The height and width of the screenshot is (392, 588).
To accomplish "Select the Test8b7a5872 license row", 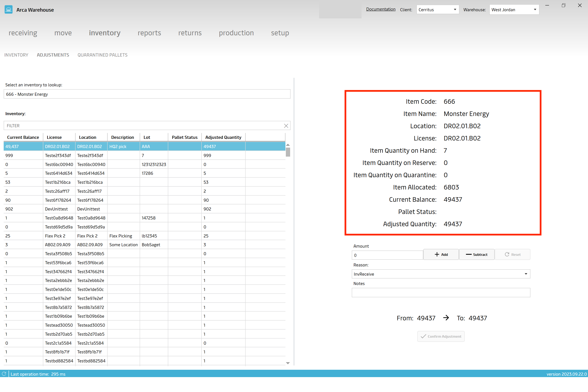I will coord(145,307).
